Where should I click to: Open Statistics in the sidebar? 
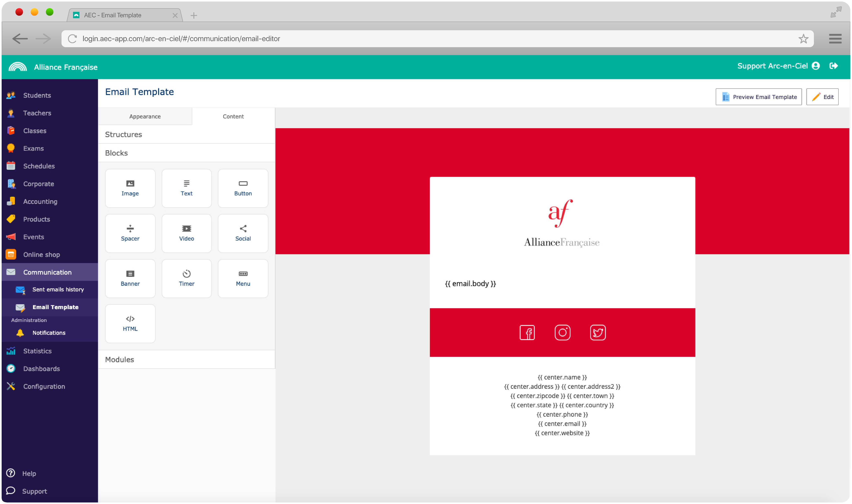[x=50, y=351]
